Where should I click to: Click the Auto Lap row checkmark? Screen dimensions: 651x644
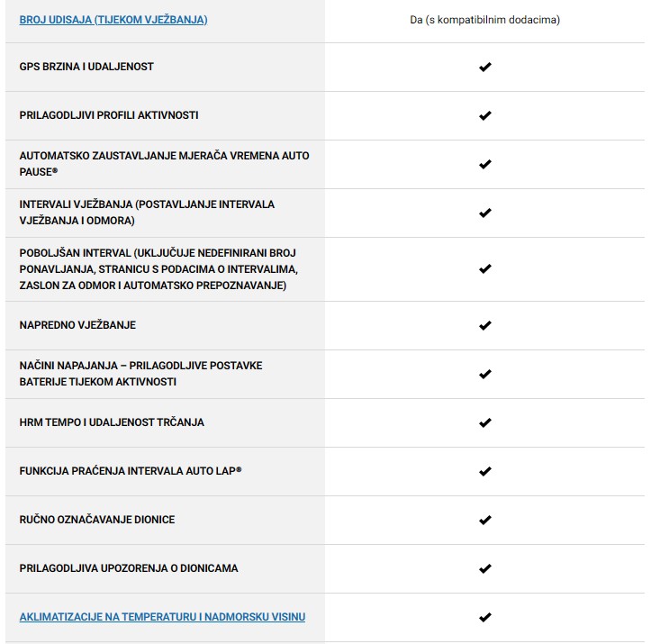[x=485, y=471]
